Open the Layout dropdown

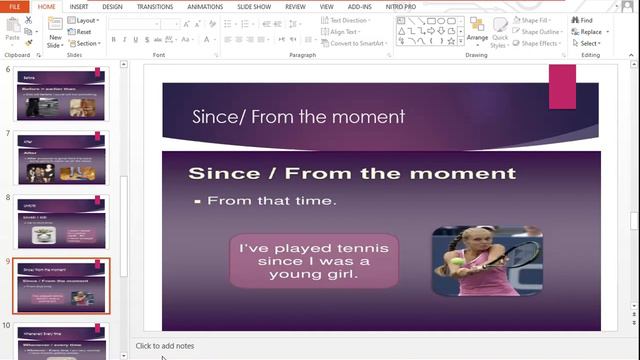(83, 20)
